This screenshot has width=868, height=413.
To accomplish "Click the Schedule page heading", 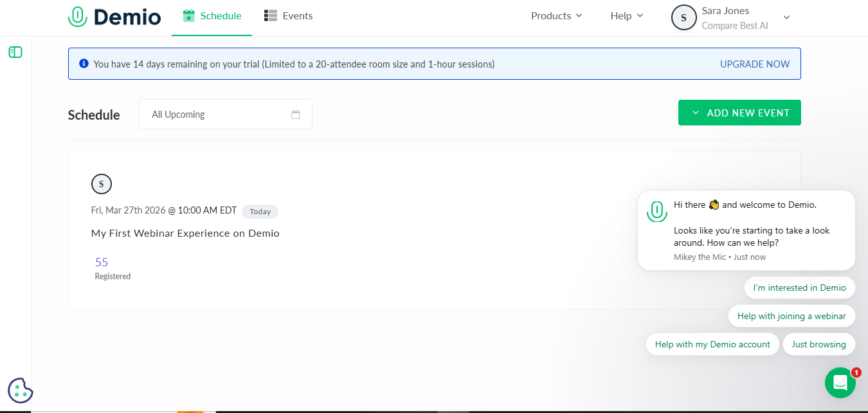I will coord(94,115).
